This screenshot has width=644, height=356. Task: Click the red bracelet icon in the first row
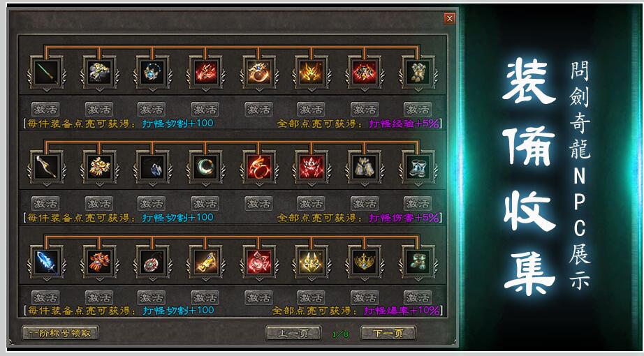tap(205, 73)
